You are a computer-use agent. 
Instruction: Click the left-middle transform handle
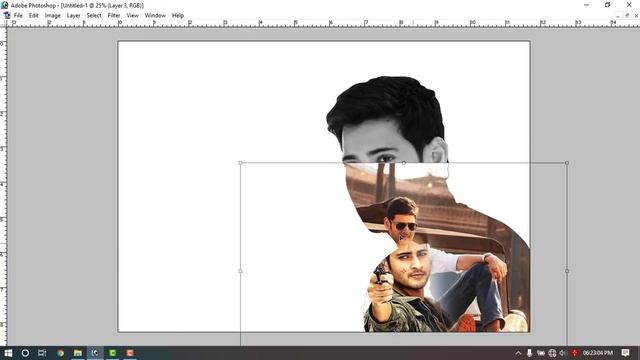pyautogui.click(x=240, y=271)
